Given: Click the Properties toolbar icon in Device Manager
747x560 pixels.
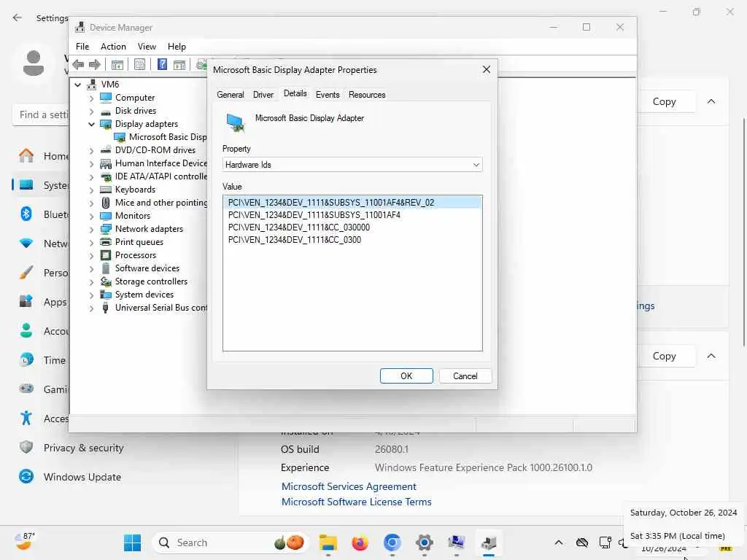Looking at the screenshot, I should (x=139, y=64).
